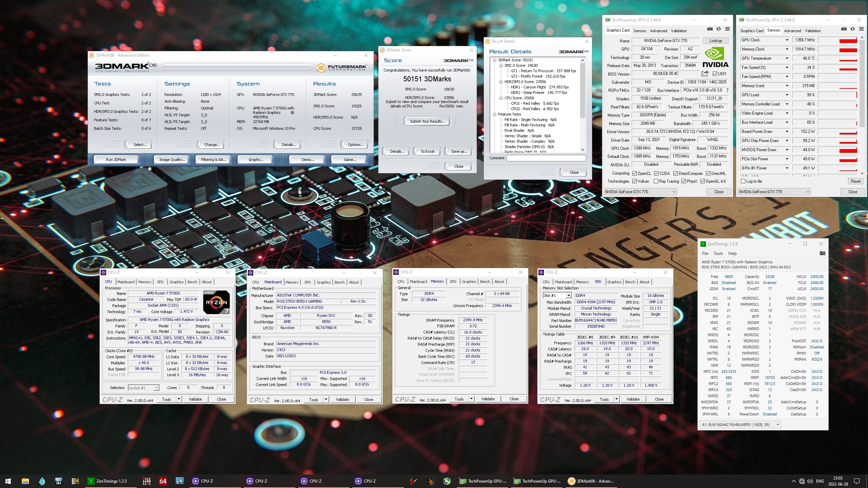Click the Comment input field in Result Details
Viewport: 868px width, 488px height.
pos(546,158)
